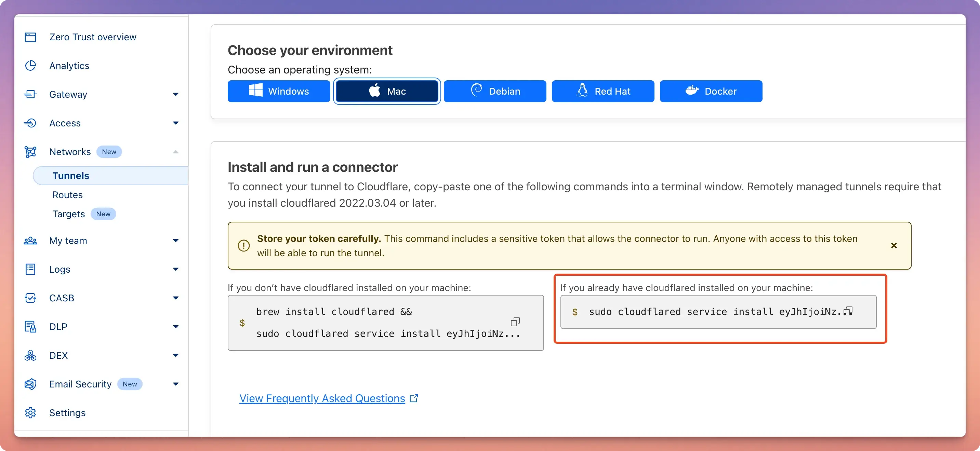Open the Routes submenu item
The width and height of the screenshot is (980, 451).
pyautogui.click(x=67, y=195)
